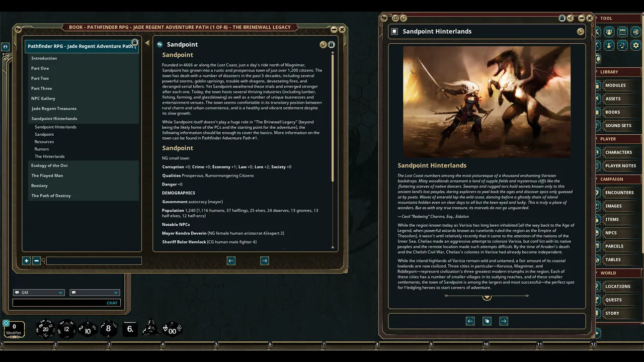This screenshot has height=362, width=644.
Task: Click the page-type icon left of Sandpoint Hinterlands title
Action: pyautogui.click(x=395, y=31)
